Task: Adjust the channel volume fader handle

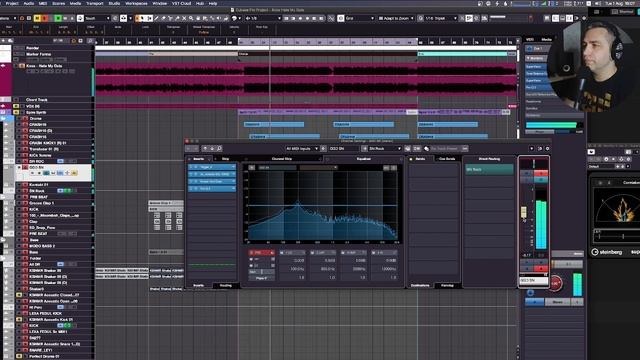Action: point(524,211)
